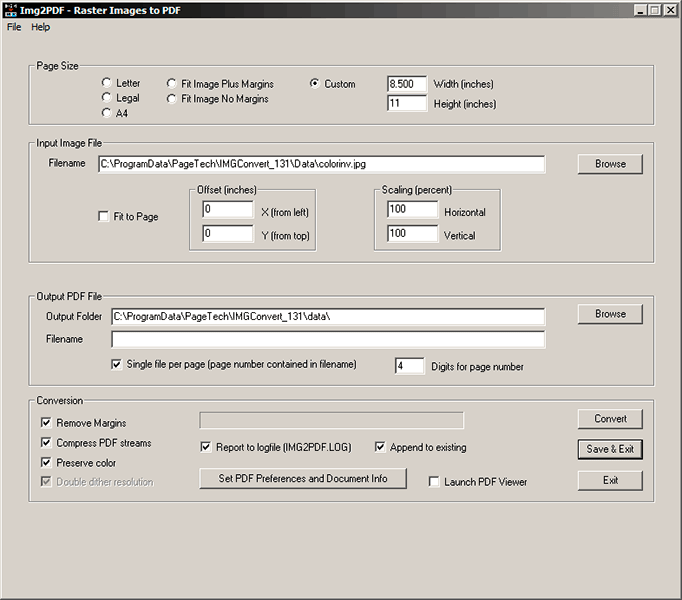Image resolution: width=682 pixels, height=600 pixels.
Task: Click the Width (inches) field
Action: [407, 84]
